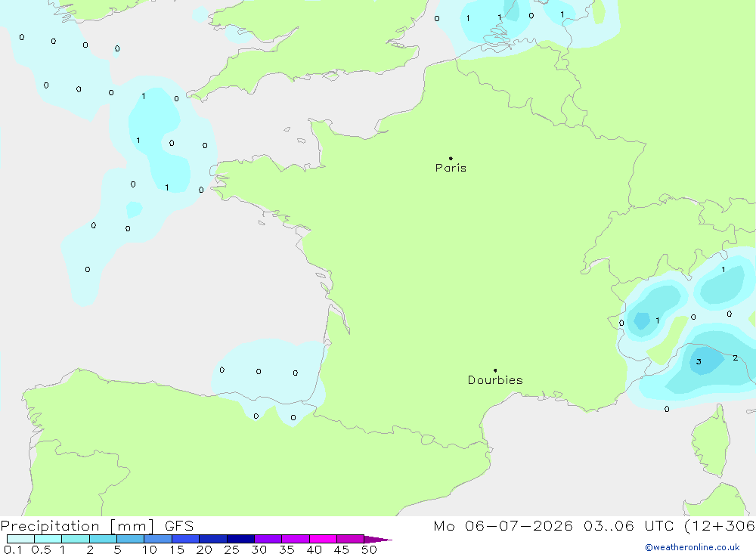Screen dimensions: 756x554
Task: Pick the 30 mm legend color box
Action: (x=268, y=539)
